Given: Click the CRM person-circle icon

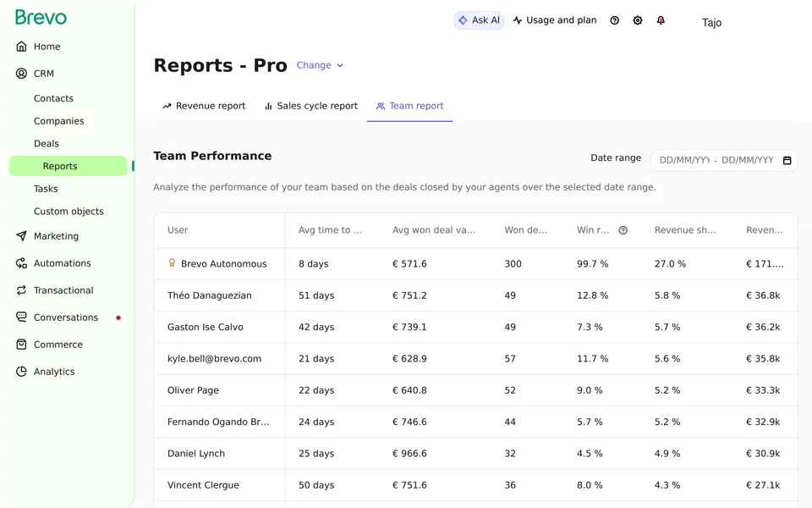Looking at the screenshot, I should point(21,74).
